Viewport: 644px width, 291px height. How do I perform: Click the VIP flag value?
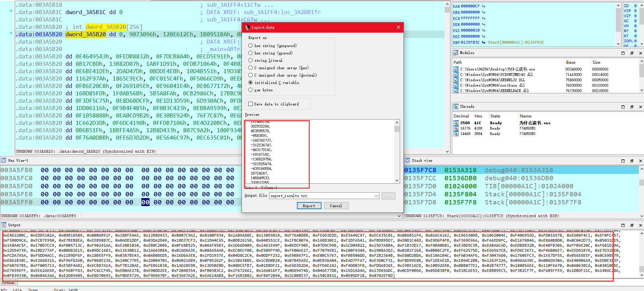coord(635,11)
